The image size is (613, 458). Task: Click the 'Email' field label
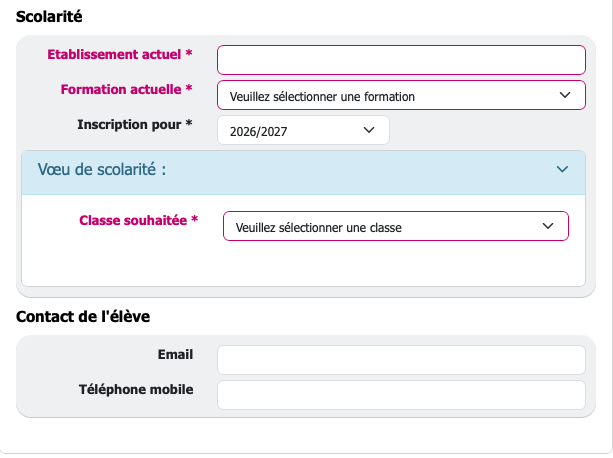(x=175, y=354)
